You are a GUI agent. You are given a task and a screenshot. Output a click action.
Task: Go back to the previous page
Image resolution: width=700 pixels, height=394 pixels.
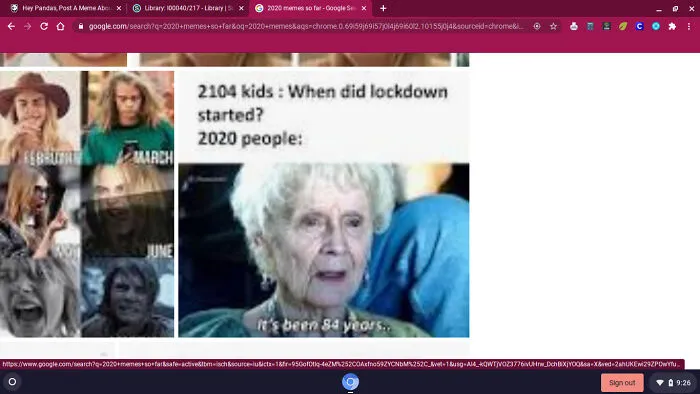[x=11, y=26]
